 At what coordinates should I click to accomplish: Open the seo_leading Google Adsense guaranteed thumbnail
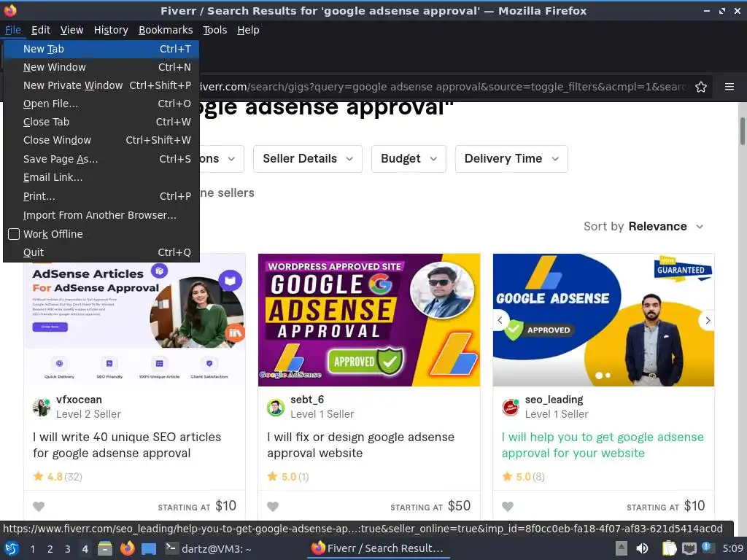[x=603, y=320]
